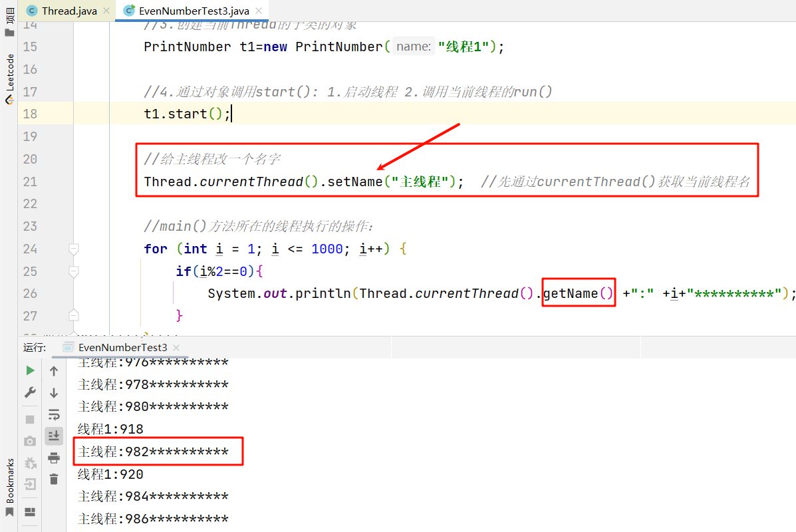This screenshot has width=796, height=532.
Task: Rerun the EvenNumberTest3 program
Action: click(x=29, y=371)
